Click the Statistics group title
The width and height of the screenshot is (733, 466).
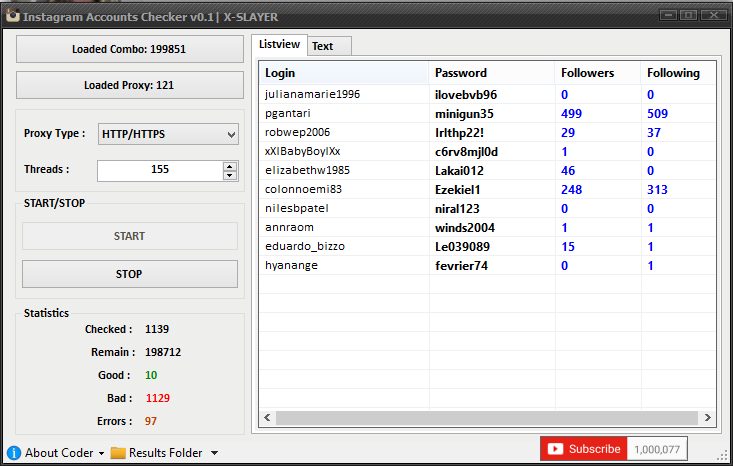pos(46,313)
